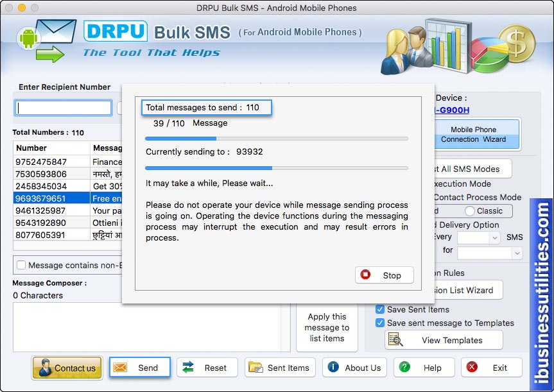Open the List Wizard button
This screenshot has width=554, height=392.
[x=468, y=290]
